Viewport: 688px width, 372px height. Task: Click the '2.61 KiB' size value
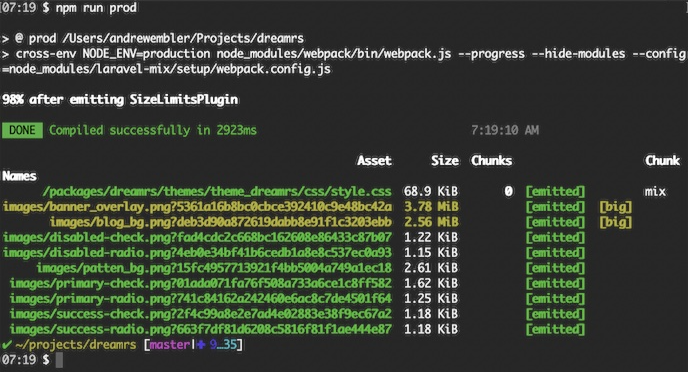[x=431, y=268]
